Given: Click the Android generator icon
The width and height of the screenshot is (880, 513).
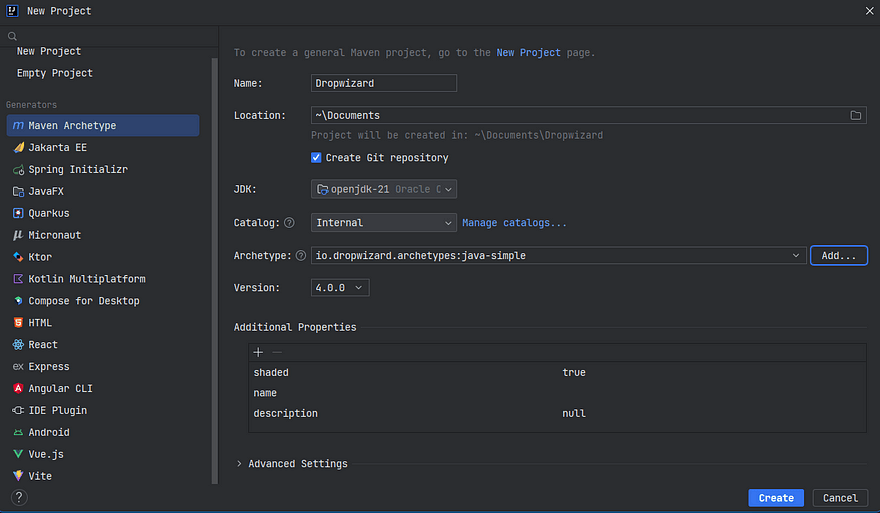Looking at the screenshot, I should coord(18,432).
